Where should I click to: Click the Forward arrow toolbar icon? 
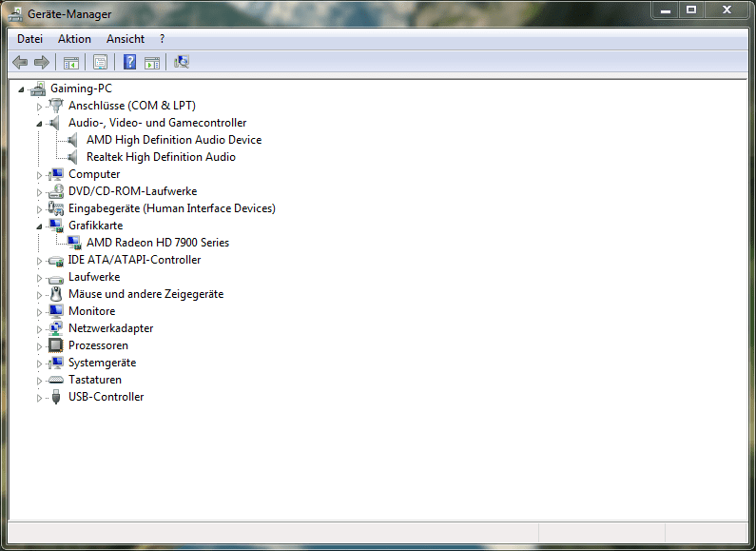[x=42, y=62]
